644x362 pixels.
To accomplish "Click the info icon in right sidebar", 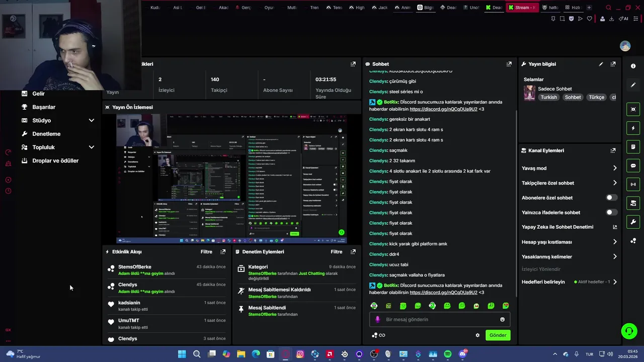I will coord(633,66).
